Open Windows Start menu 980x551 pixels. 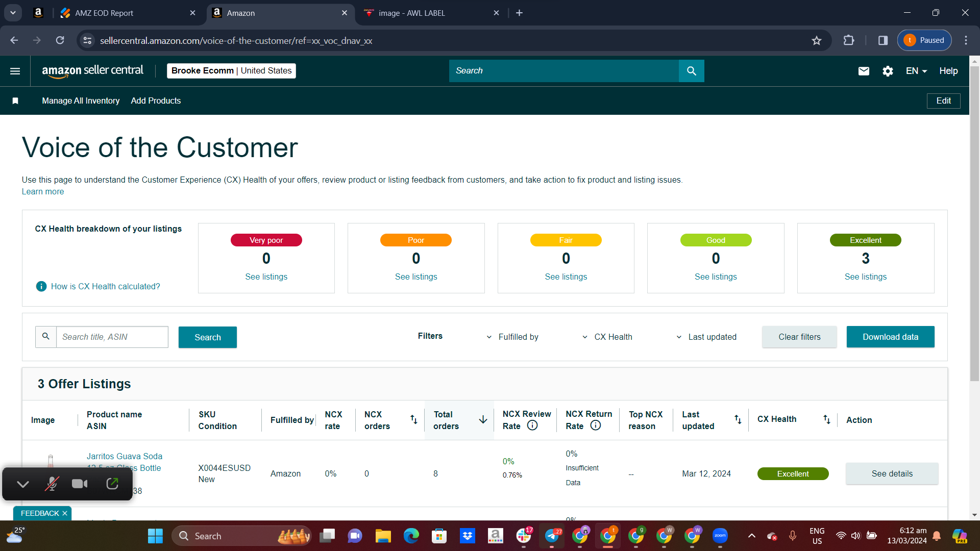point(155,536)
